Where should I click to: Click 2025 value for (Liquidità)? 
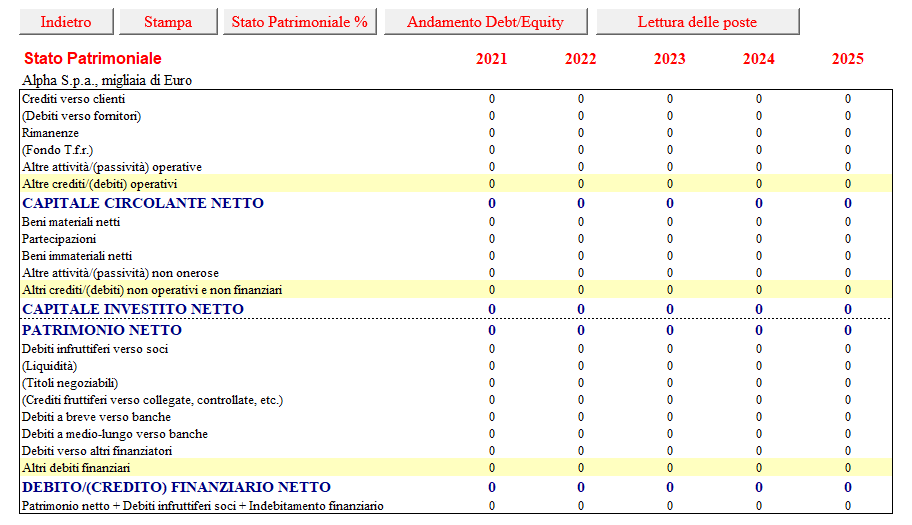[x=847, y=366]
